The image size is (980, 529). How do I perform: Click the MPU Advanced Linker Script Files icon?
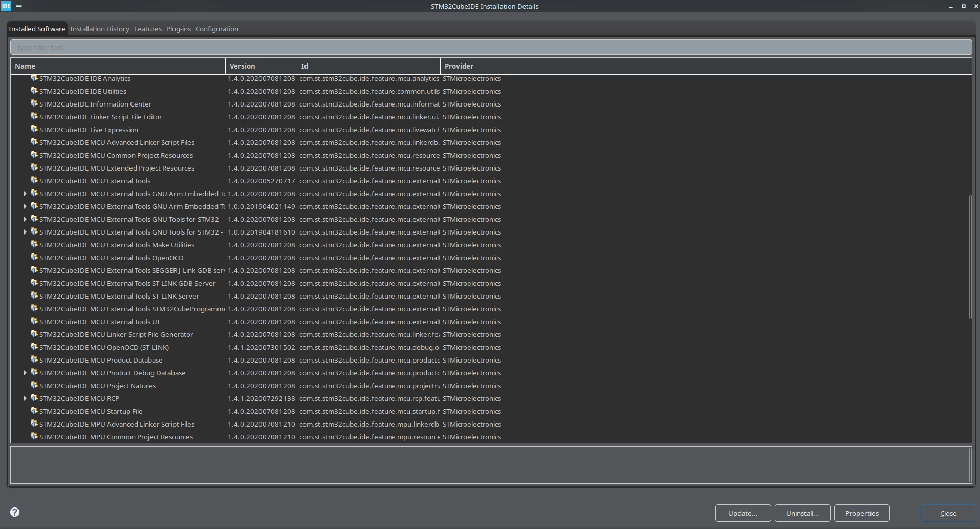coord(34,424)
